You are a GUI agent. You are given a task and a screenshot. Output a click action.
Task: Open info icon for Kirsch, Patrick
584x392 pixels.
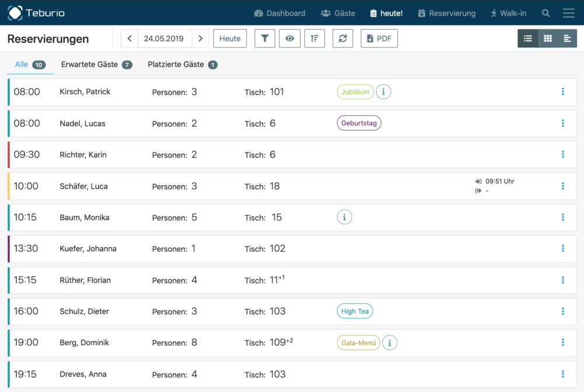coord(383,92)
